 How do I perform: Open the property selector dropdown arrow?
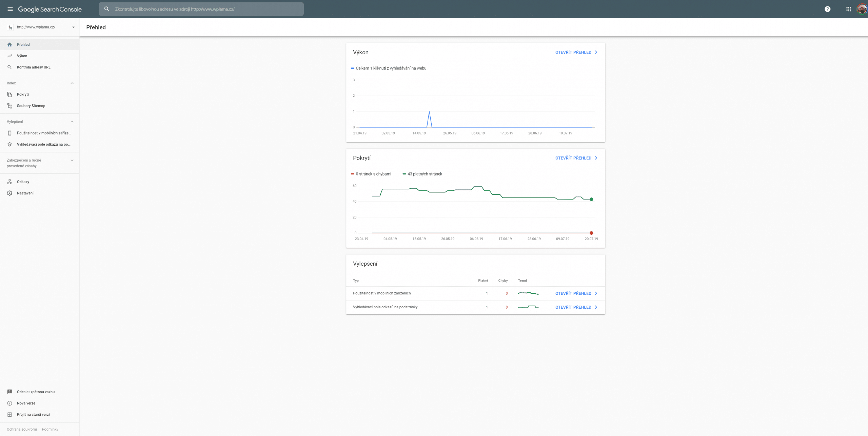[x=73, y=27]
